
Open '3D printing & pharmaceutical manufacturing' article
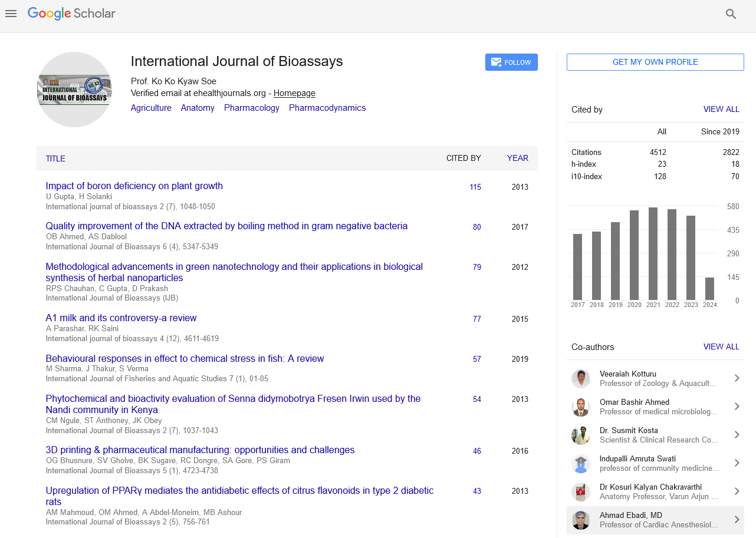point(200,450)
